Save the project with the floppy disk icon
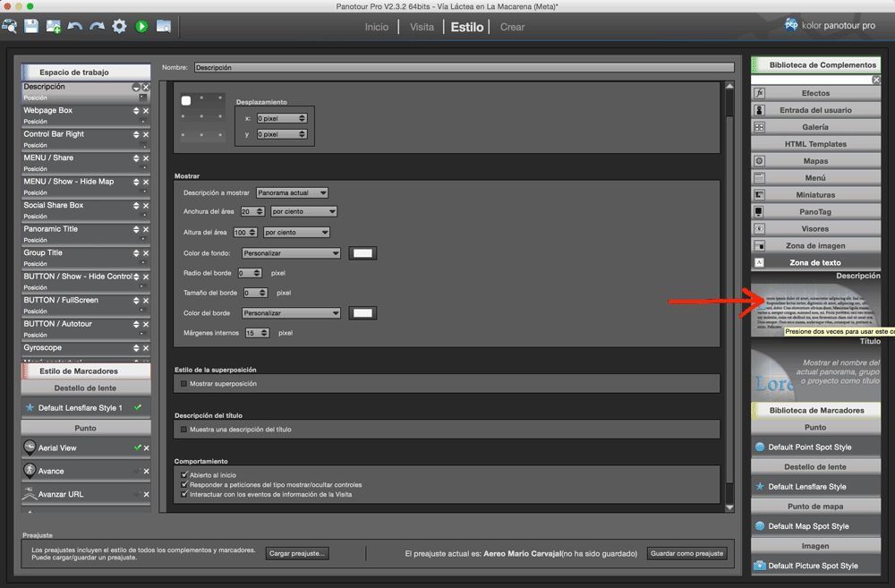 [x=31, y=26]
